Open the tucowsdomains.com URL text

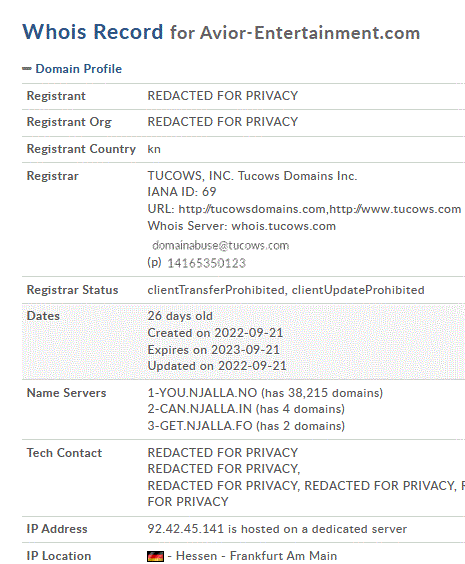[252, 209]
